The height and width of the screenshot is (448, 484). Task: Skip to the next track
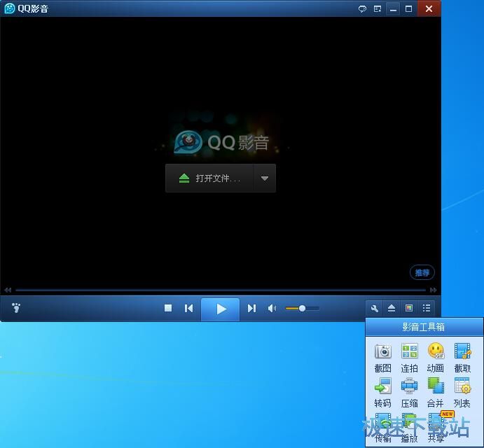251,308
